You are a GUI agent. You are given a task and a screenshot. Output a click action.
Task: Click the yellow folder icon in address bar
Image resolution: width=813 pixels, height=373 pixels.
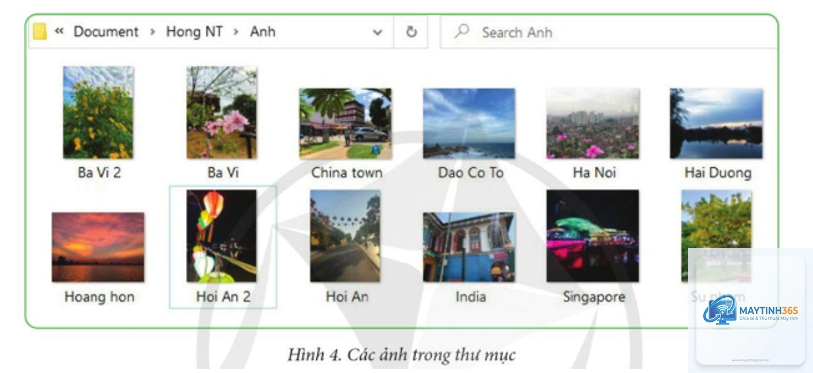coord(39,32)
